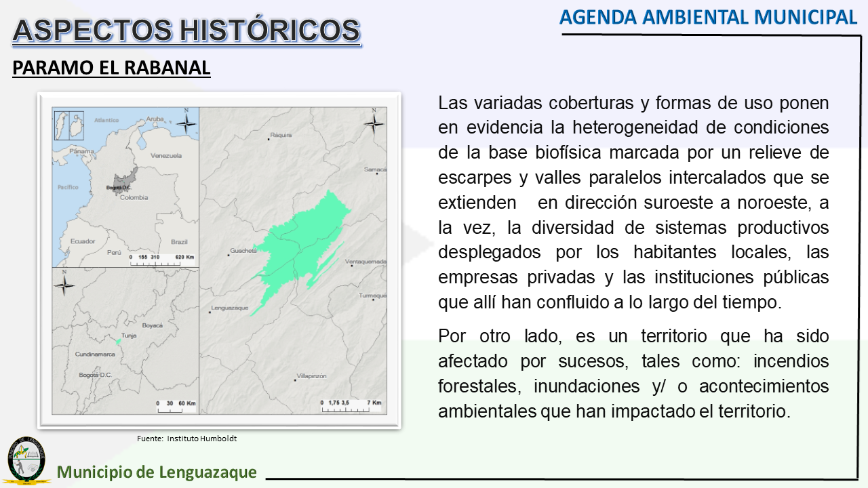Image resolution: width=868 pixels, height=488 pixels.
Task: Click the 7 Km scale bar on the main map
Action: point(351,405)
